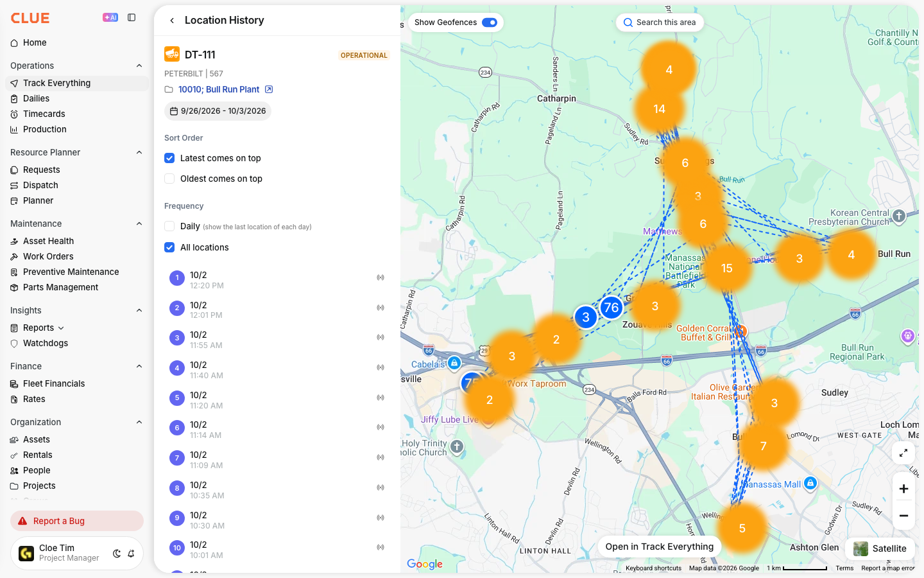Viewport: 924px width, 578px height.
Task: Open notifications bell icon
Action: click(131, 554)
